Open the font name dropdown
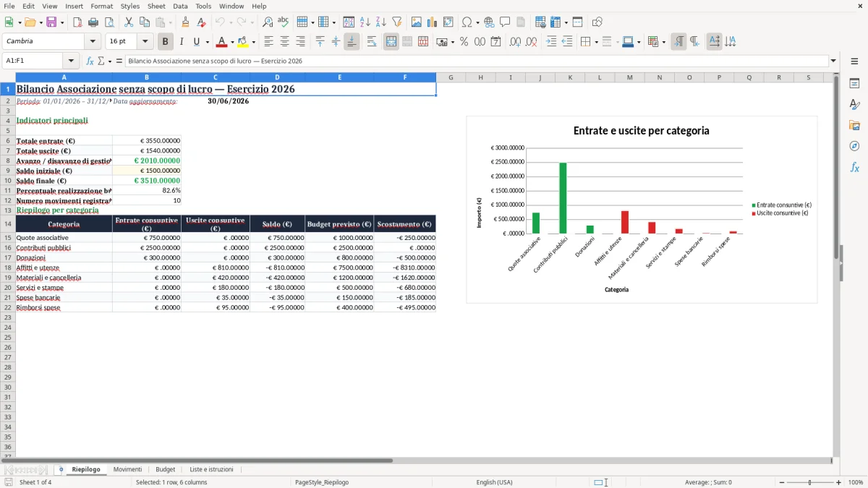Screen dimensions: 868x488 [x=93, y=42]
